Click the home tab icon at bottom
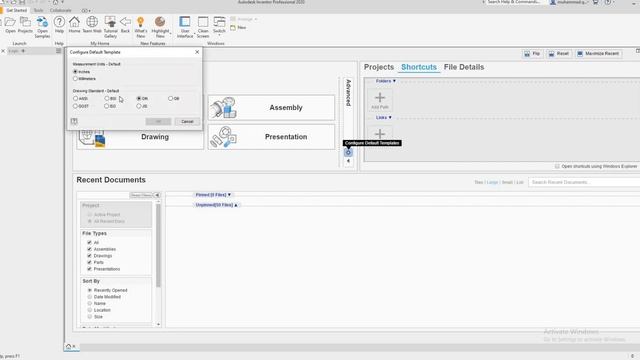640x360 pixels. pos(69,346)
